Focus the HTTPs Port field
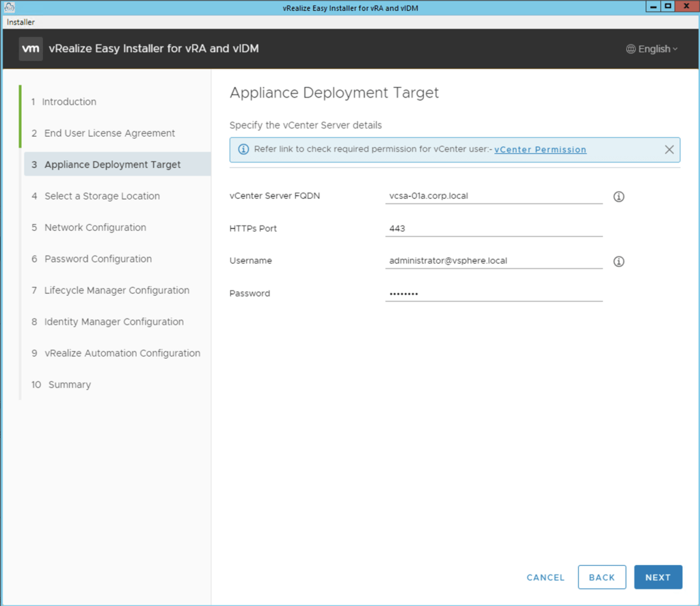Image resolution: width=700 pixels, height=606 pixels. pyautogui.click(x=494, y=228)
